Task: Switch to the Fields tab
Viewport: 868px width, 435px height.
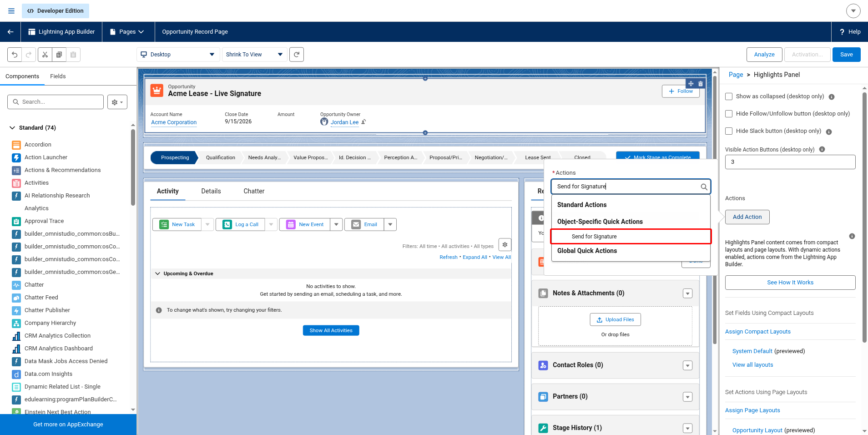Action: (58, 76)
